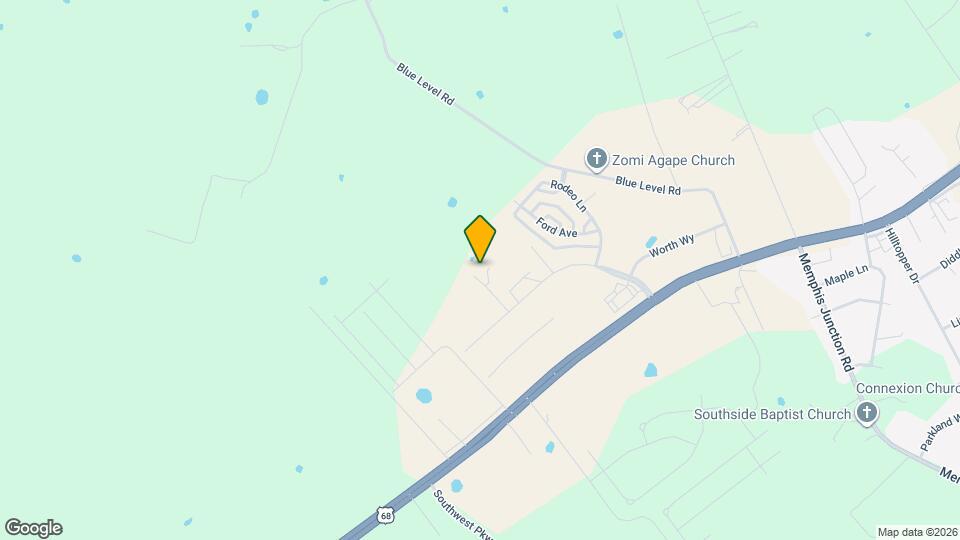Click the Connexion Church label
This screenshot has width=960, height=540.
tap(907, 389)
